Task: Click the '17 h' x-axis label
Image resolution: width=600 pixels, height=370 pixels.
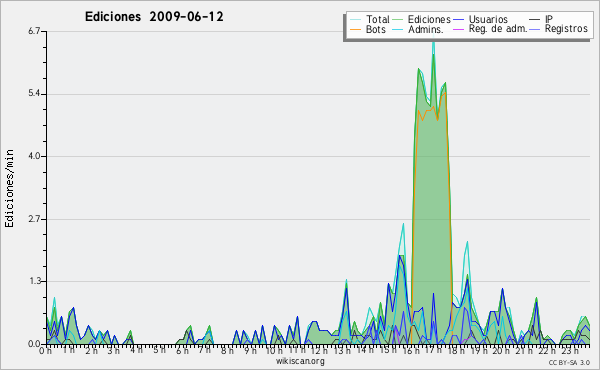Action: [433, 351]
